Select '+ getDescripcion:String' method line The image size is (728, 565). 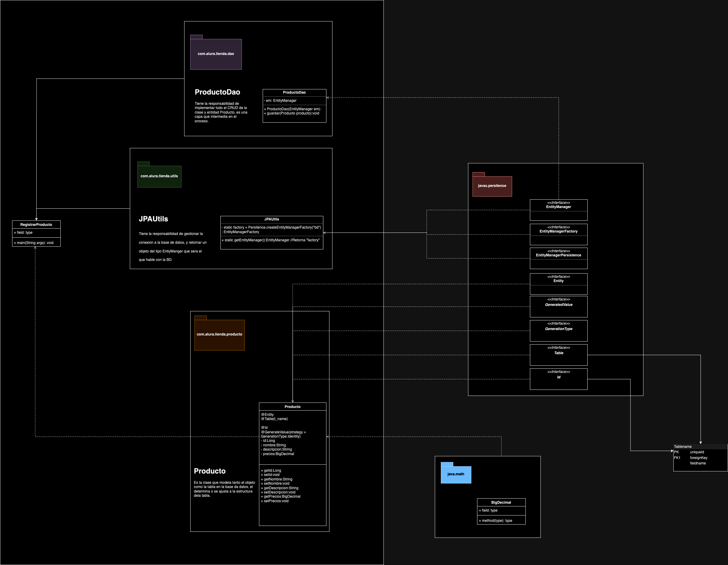point(280,488)
